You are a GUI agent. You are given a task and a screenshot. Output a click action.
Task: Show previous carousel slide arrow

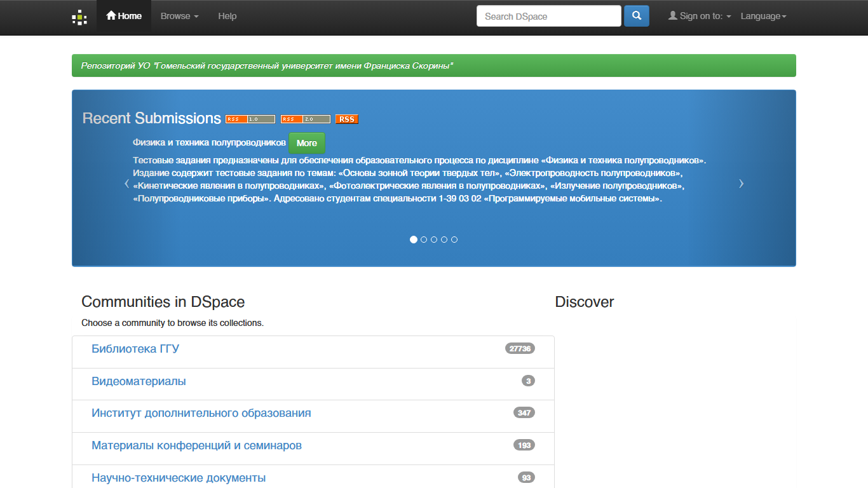click(x=126, y=184)
